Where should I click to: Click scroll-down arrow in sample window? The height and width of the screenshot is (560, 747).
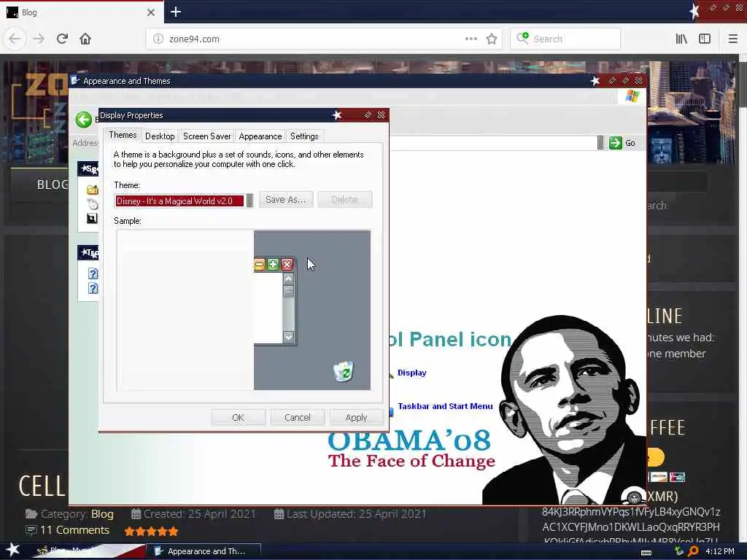coord(288,337)
